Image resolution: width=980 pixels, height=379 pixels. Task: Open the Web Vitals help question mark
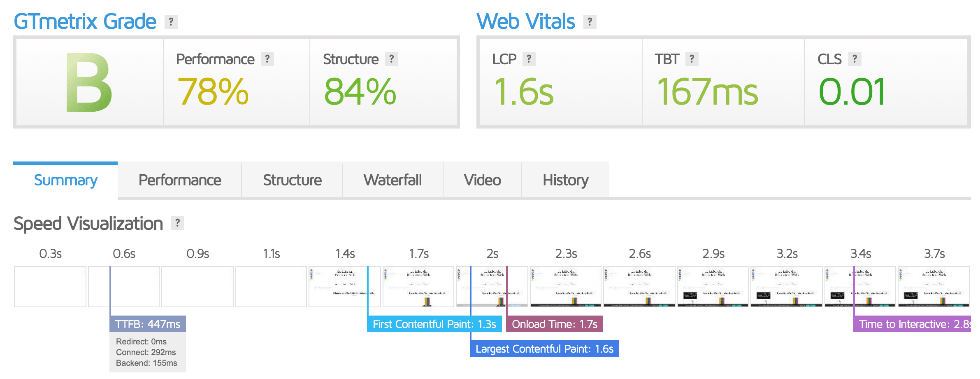590,21
